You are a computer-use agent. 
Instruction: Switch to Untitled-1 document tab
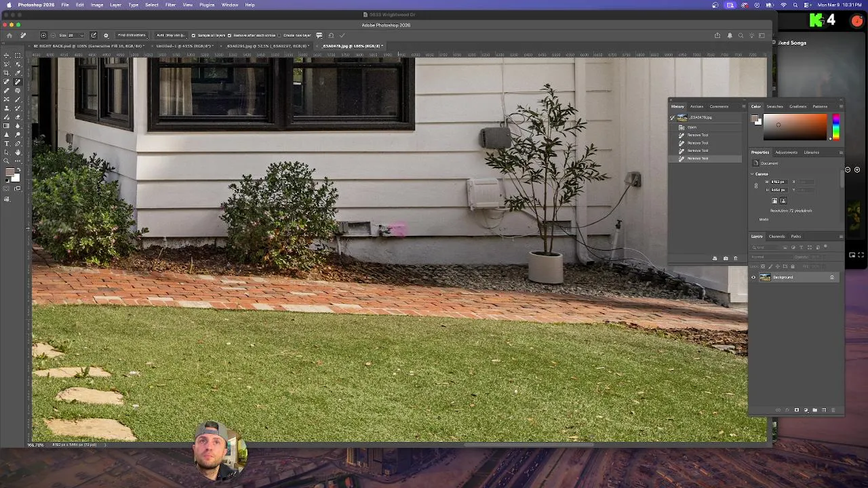pyautogui.click(x=184, y=46)
